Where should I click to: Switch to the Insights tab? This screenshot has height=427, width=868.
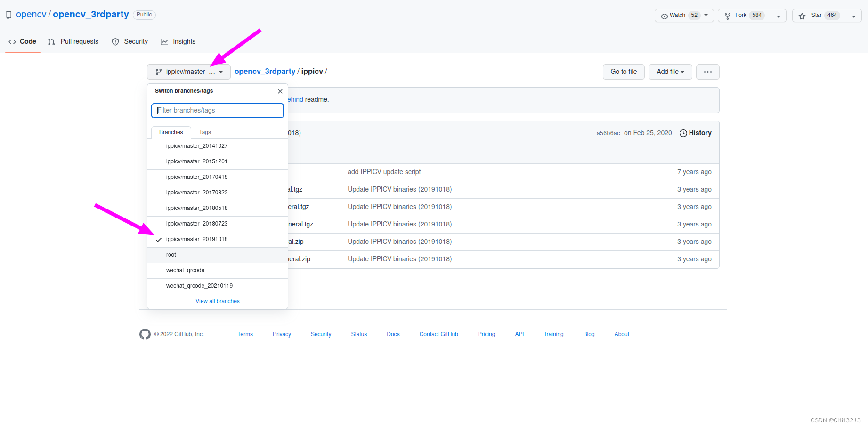tap(178, 41)
